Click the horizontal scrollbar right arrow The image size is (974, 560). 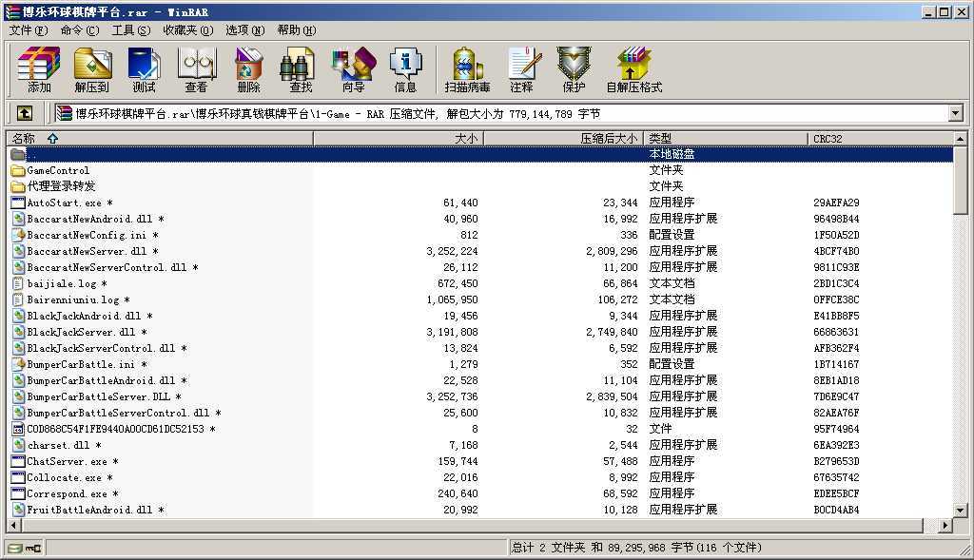pyautogui.click(x=945, y=525)
